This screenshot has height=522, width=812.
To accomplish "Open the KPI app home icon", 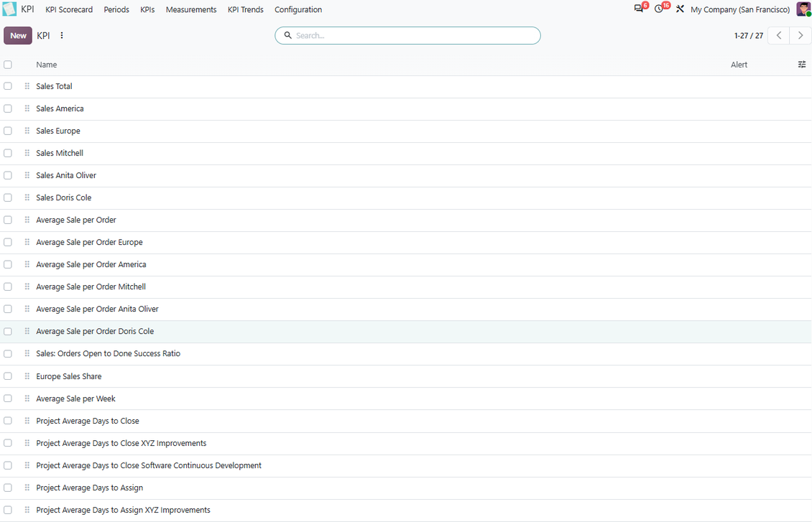I will tap(9, 9).
